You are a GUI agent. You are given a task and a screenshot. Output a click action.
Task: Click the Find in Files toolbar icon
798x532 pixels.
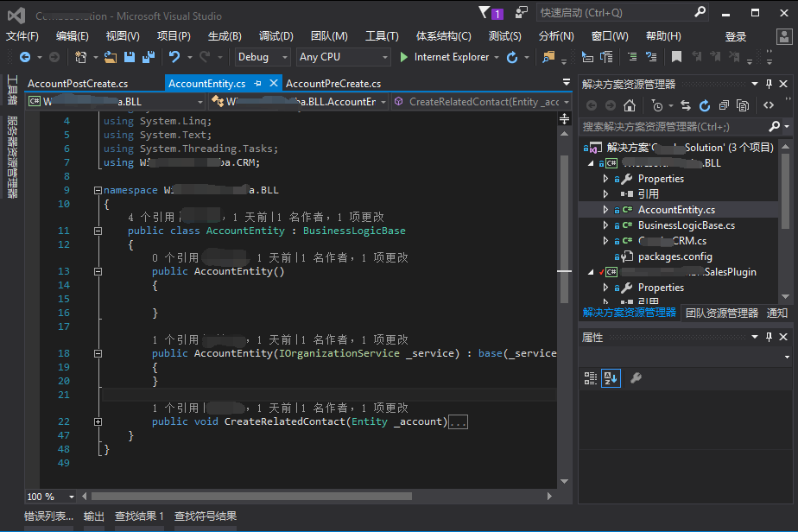[548, 57]
